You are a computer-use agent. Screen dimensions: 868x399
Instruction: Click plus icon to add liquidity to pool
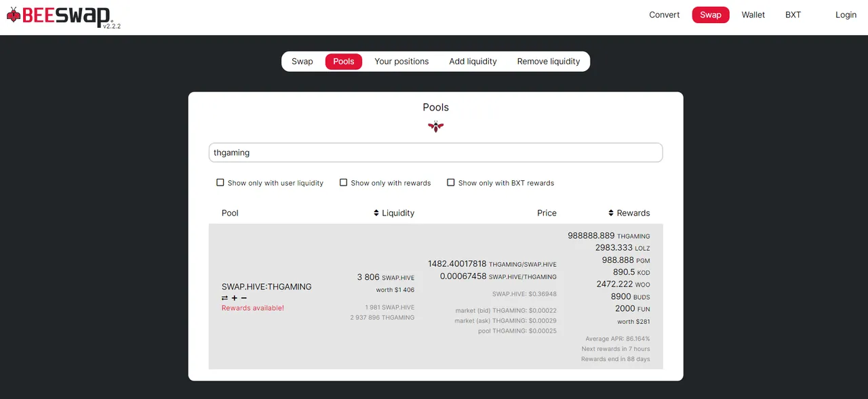click(235, 298)
